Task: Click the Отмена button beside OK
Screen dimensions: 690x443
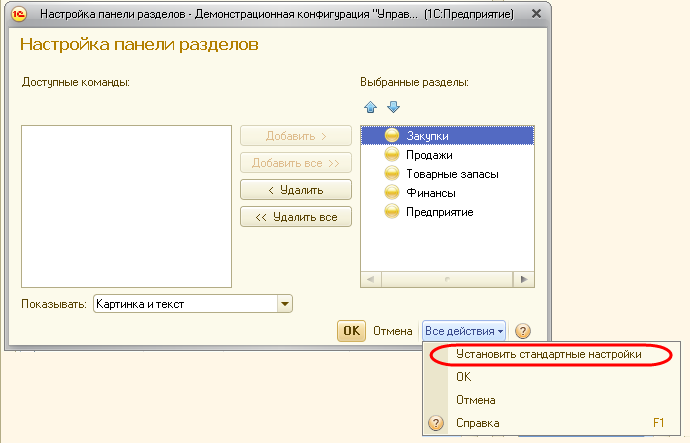Action: pos(392,331)
